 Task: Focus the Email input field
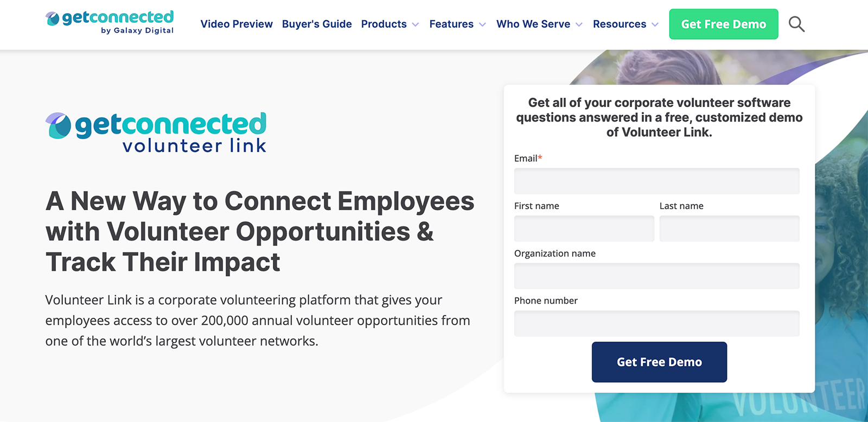click(x=656, y=181)
